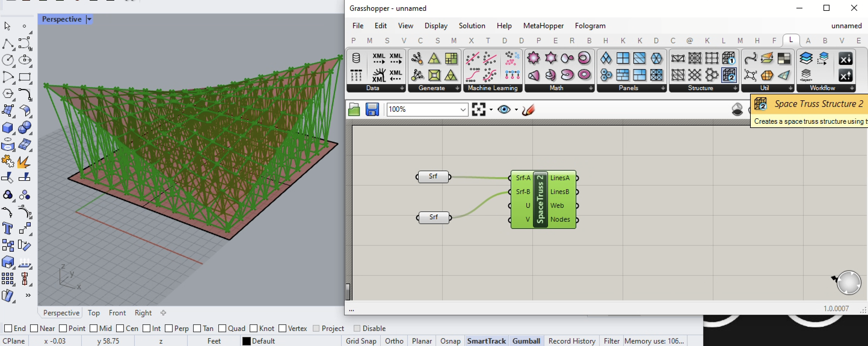Open the Fologram menu
Screen dimensions: 868x346
590,26
